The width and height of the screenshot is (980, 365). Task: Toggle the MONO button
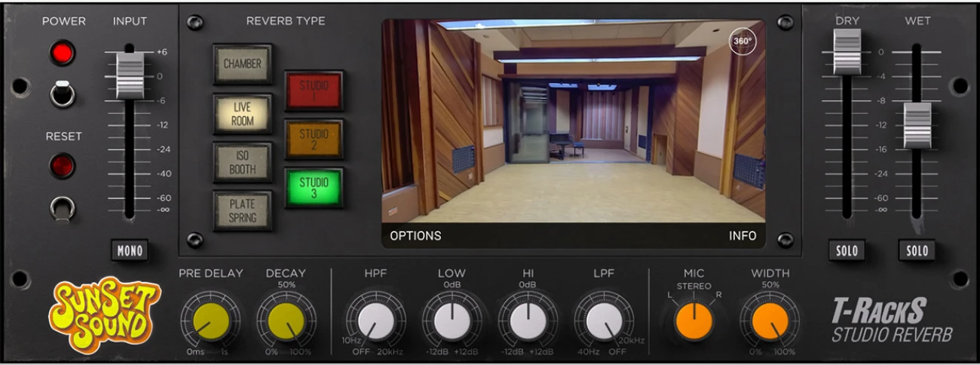pyautogui.click(x=130, y=250)
